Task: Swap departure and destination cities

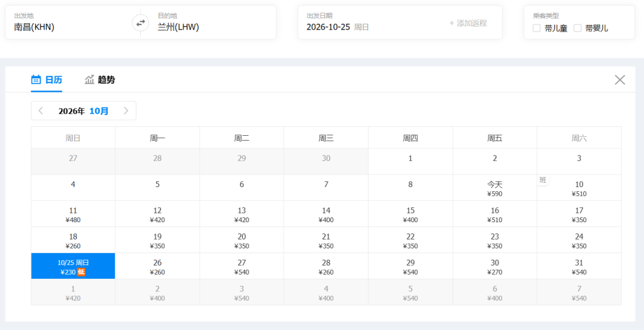Action: pyautogui.click(x=141, y=23)
